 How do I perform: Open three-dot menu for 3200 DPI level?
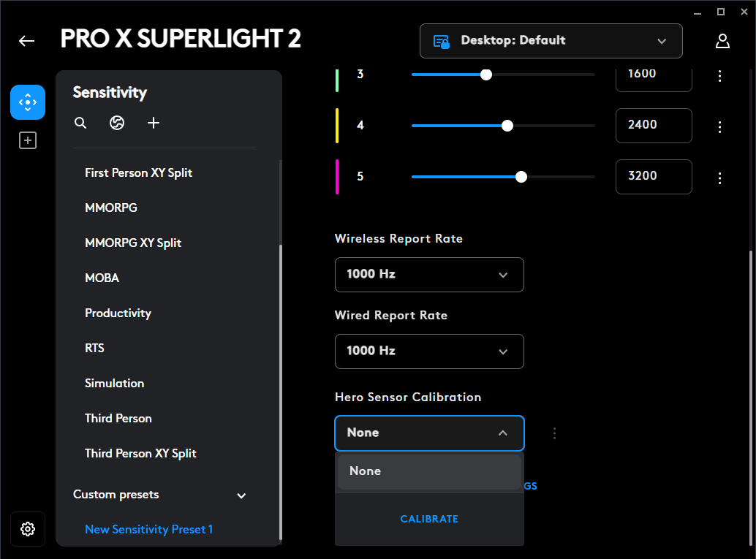click(x=720, y=178)
